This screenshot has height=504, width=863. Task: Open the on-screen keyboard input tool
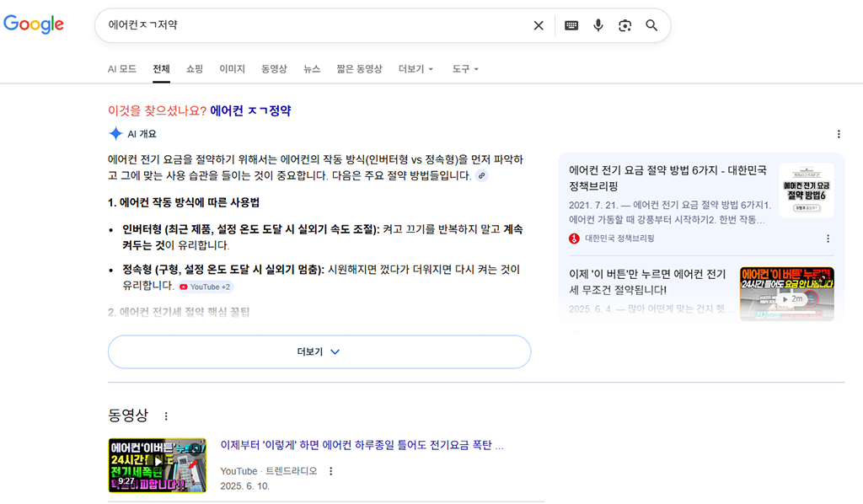coord(571,25)
